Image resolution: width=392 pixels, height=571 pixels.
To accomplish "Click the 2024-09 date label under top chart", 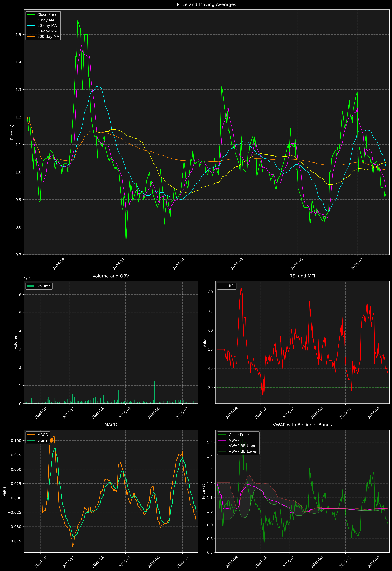I will 59,264.
